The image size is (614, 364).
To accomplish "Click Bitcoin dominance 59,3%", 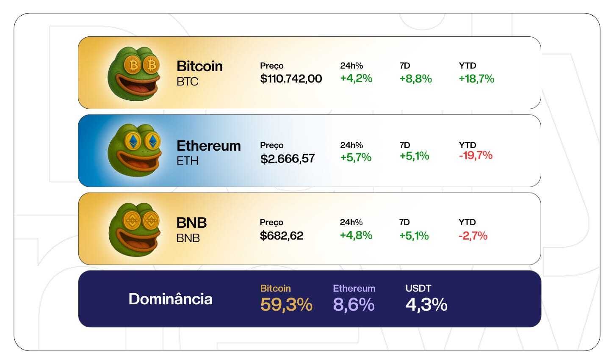I will coord(286,305).
